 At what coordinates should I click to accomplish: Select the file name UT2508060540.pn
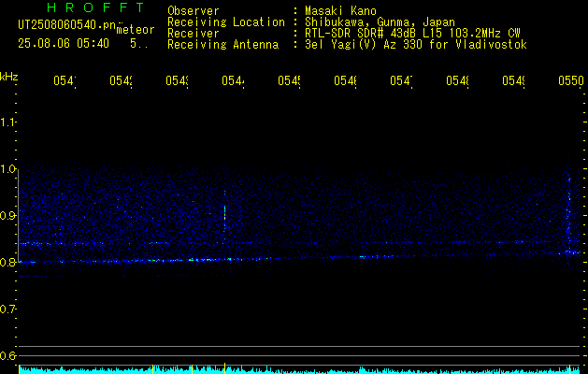[x=66, y=25]
